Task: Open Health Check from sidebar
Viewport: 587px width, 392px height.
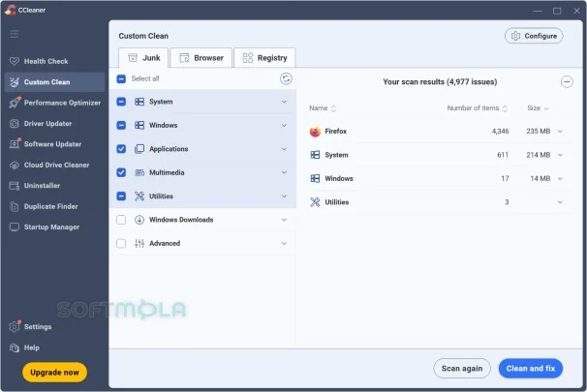Action: [54, 61]
